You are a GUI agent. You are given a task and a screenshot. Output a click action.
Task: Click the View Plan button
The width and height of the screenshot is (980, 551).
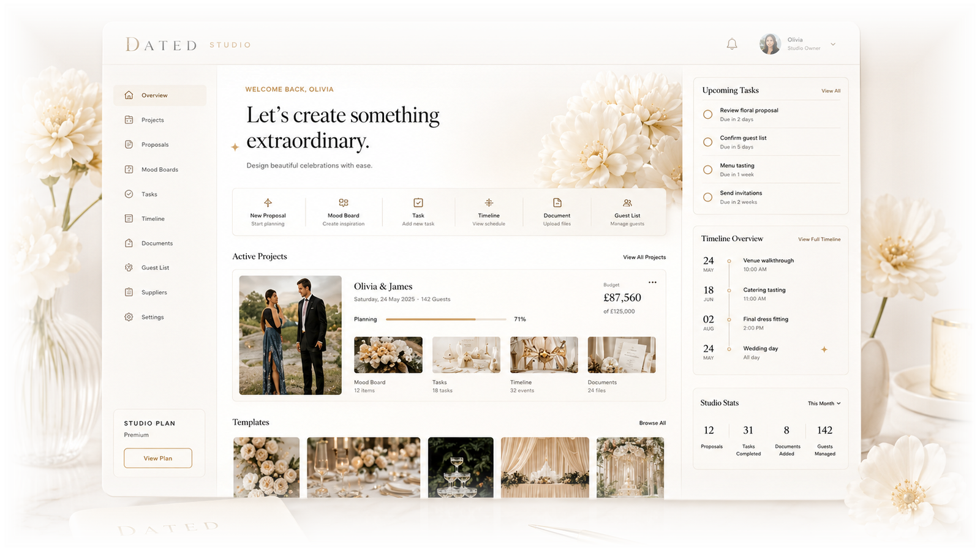[158, 458]
